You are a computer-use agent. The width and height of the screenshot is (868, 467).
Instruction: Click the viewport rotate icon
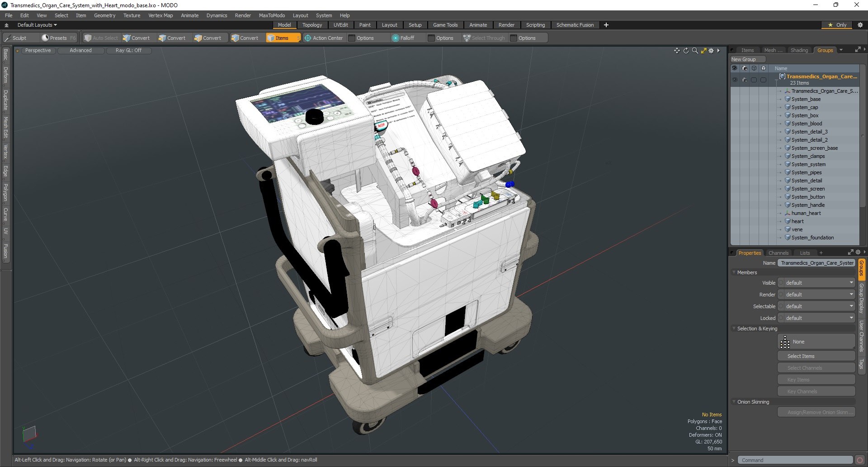686,51
